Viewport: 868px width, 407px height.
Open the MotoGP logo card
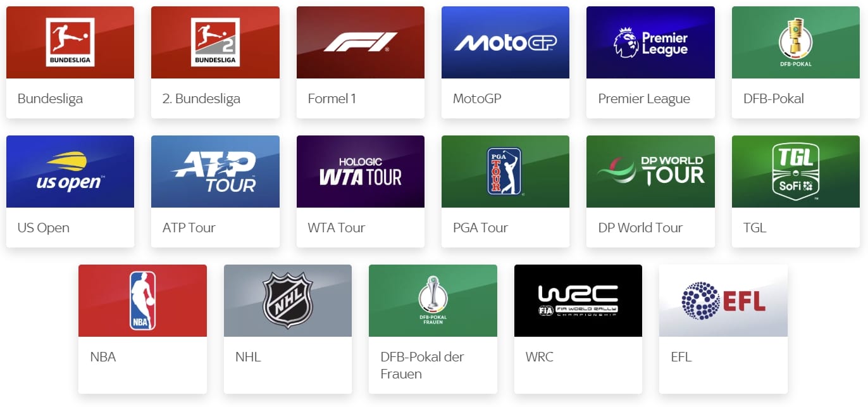(505, 42)
